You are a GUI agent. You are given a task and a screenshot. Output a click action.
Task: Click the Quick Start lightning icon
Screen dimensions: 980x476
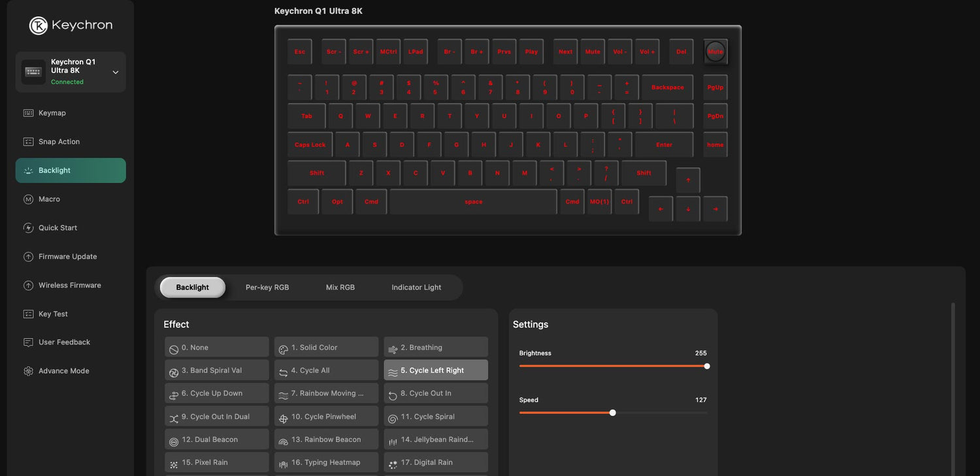28,228
